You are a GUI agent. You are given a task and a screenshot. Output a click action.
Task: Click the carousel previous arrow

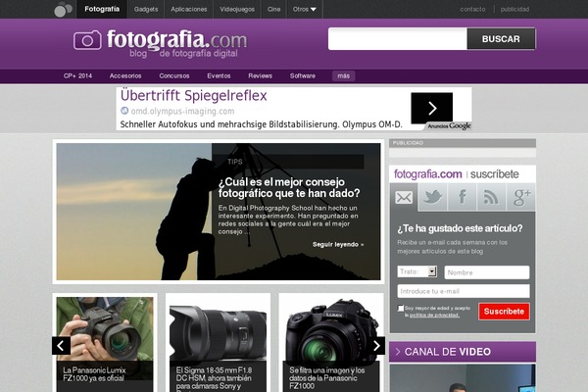[61, 346]
